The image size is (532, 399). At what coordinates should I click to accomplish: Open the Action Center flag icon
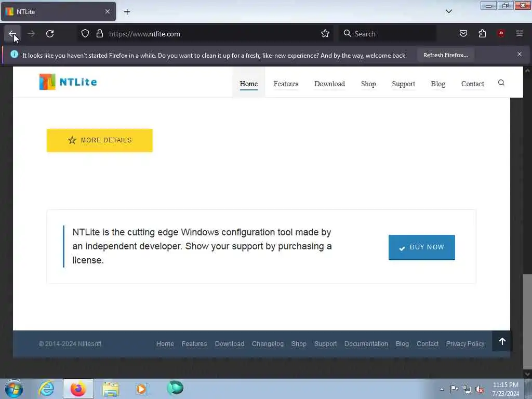tap(454, 389)
